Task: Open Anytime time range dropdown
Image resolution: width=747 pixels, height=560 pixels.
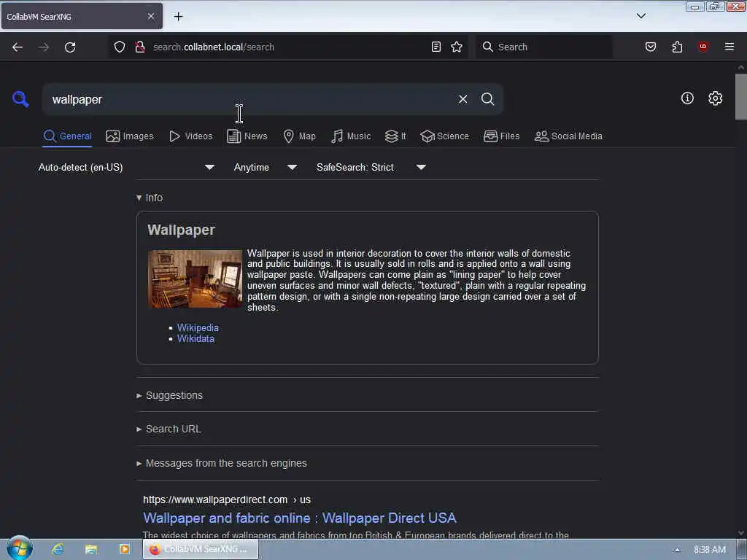Action: pyautogui.click(x=266, y=168)
